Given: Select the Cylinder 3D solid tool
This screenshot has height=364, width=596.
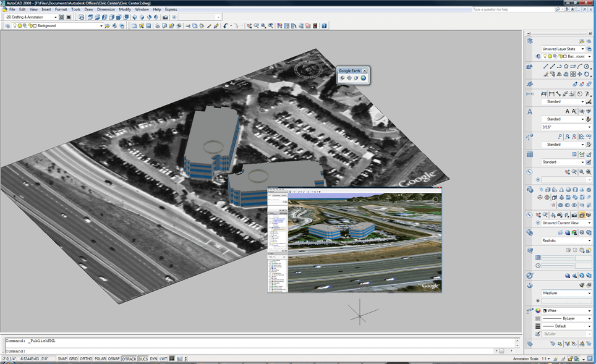Looking at the screenshot, I should click(x=575, y=190).
